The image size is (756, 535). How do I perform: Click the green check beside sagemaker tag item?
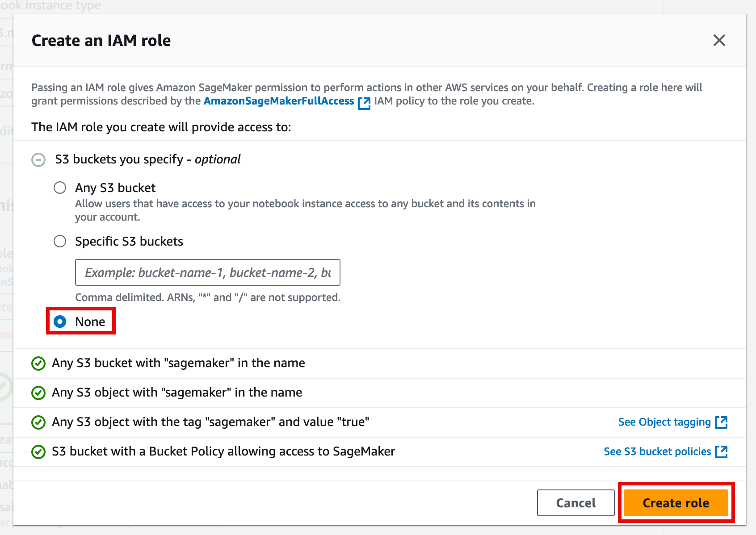pyautogui.click(x=38, y=422)
